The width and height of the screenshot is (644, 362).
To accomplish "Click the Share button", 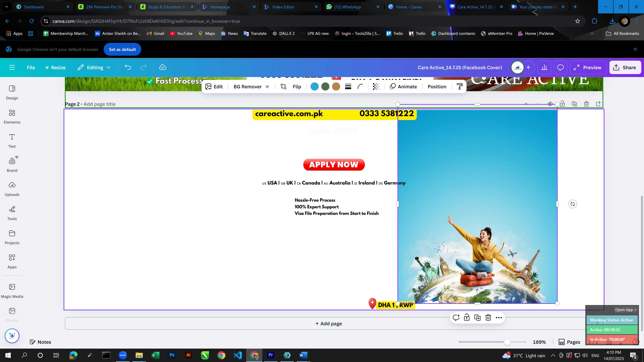I will point(625,67).
